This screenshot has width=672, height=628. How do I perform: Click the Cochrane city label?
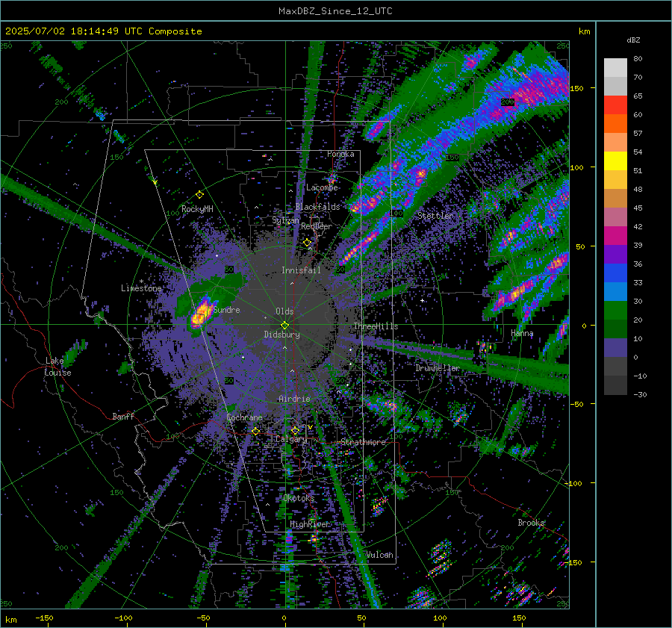pos(244,417)
